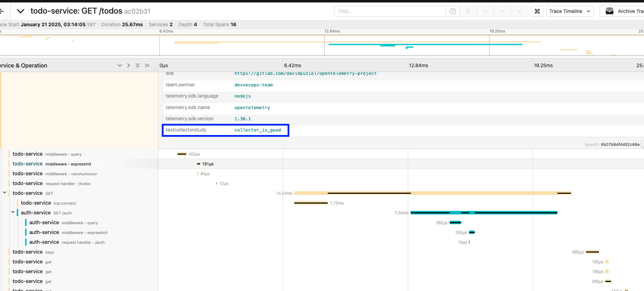This screenshot has height=291, width=644.
Task: Open keyboard shortcuts command icon
Action: point(537,11)
